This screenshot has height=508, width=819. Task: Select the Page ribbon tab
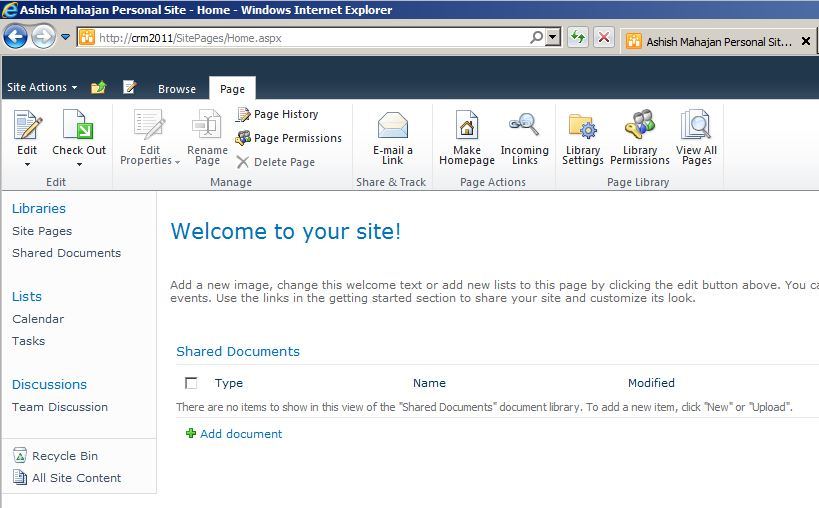tap(232, 89)
